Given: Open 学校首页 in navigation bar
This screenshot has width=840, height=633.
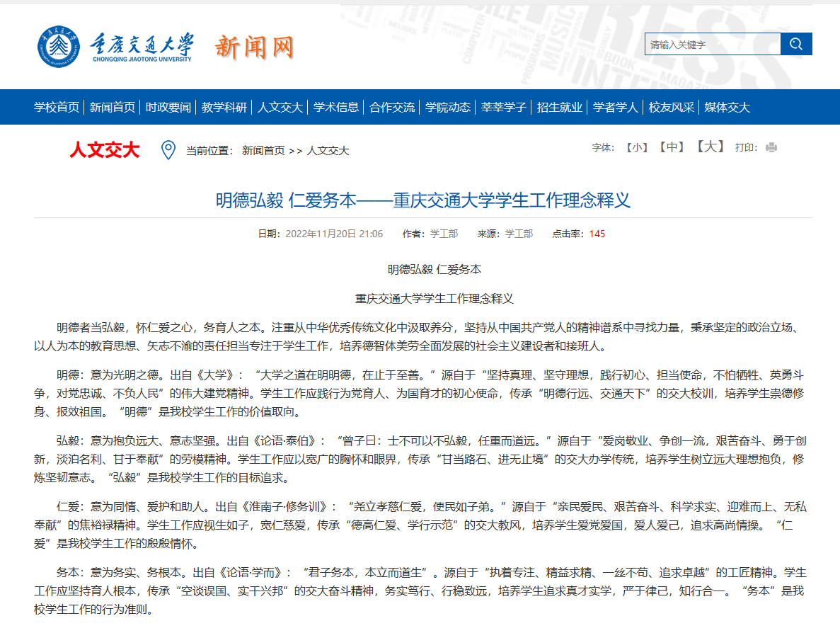Looking at the screenshot, I should tap(57, 107).
